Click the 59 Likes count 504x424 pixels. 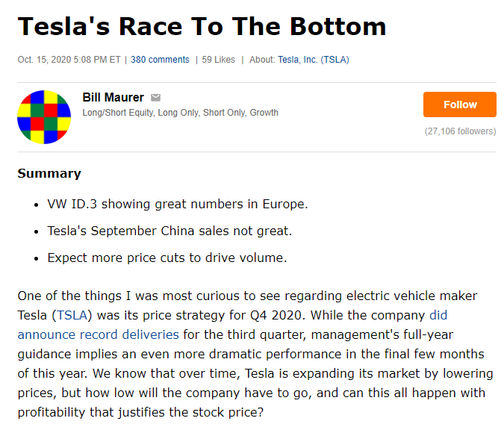(218, 60)
